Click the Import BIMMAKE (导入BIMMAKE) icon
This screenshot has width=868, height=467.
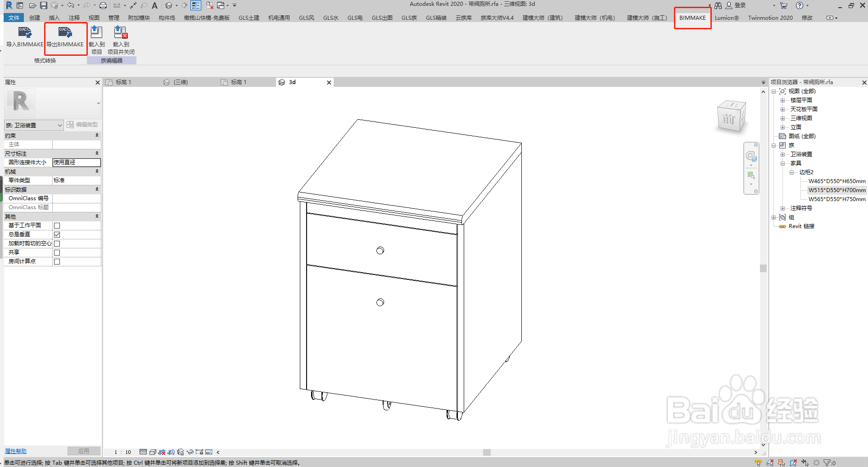tap(25, 33)
